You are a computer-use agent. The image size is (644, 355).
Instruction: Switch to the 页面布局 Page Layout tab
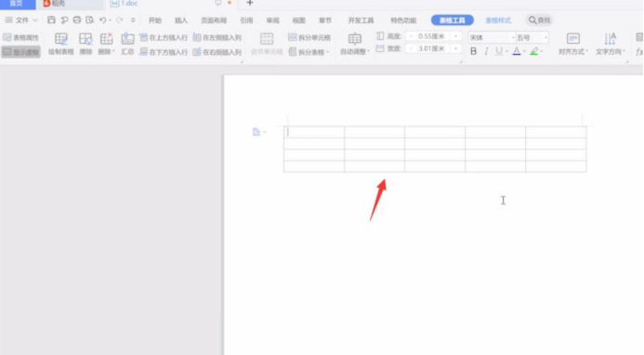coord(214,20)
